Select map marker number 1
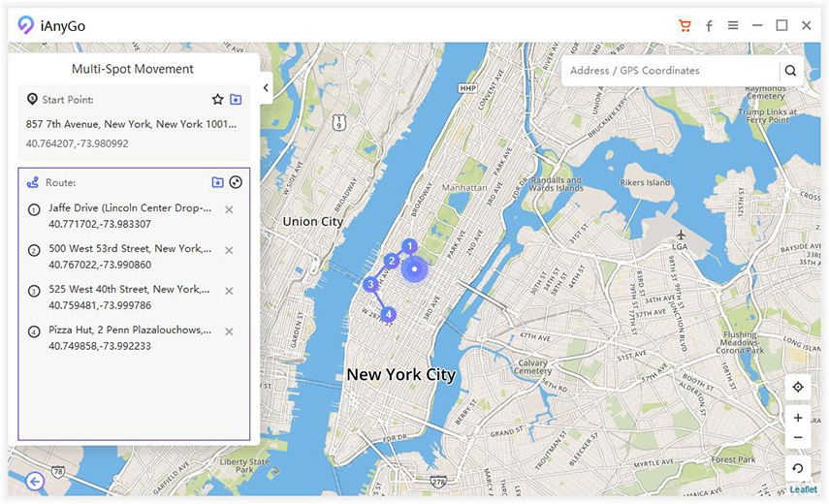The width and height of the screenshot is (829, 504). [x=409, y=246]
